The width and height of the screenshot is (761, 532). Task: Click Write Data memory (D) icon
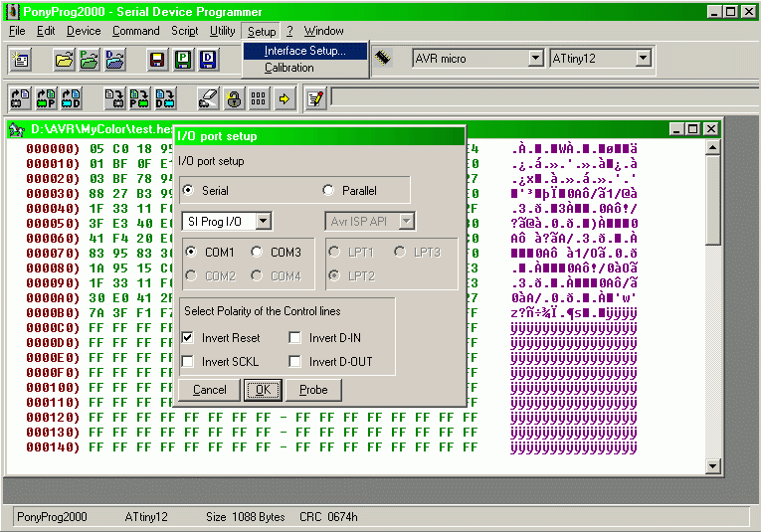point(164,98)
